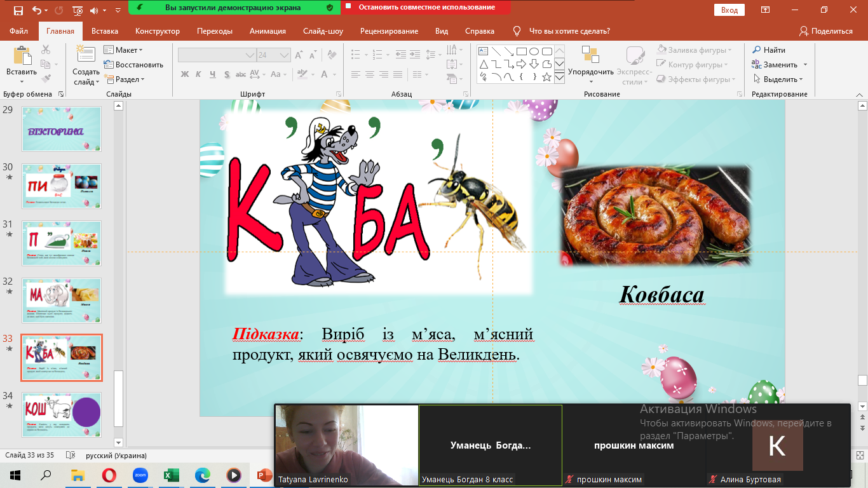Select slide 30 thumbnail
The width and height of the screenshot is (868, 488).
click(x=62, y=186)
